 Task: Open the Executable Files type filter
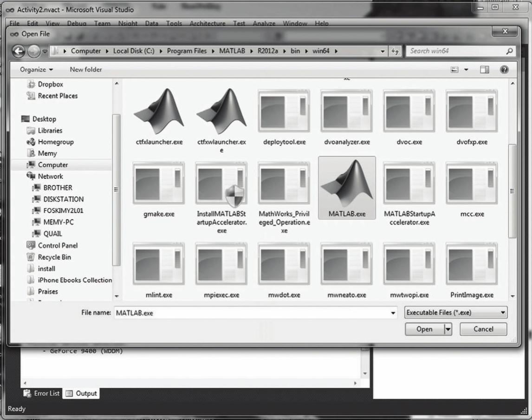tap(456, 312)
